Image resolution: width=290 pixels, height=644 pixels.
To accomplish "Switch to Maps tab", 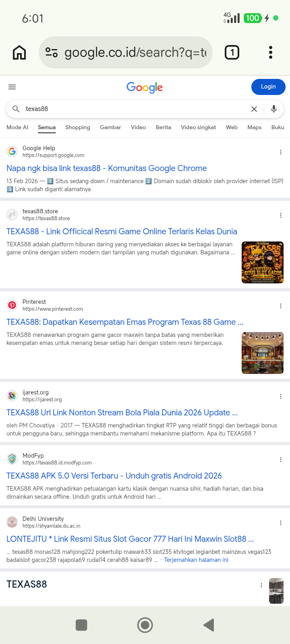I will 255,127.
